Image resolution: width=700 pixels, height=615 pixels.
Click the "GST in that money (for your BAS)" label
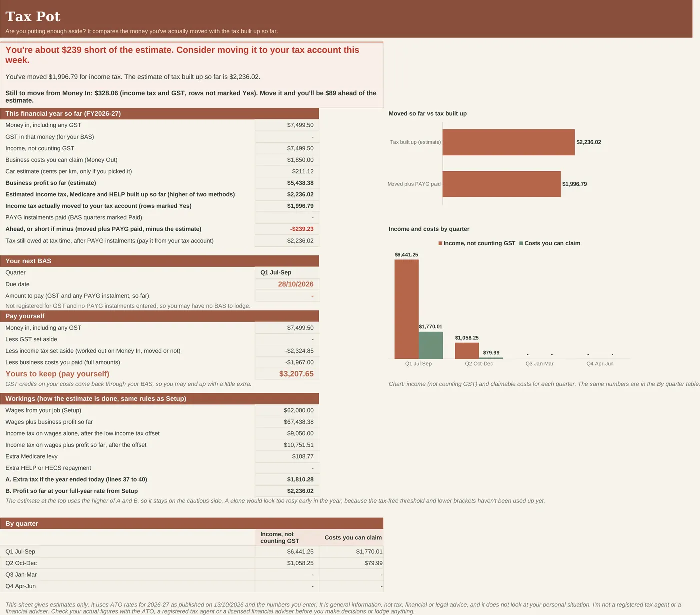(50, 137)
